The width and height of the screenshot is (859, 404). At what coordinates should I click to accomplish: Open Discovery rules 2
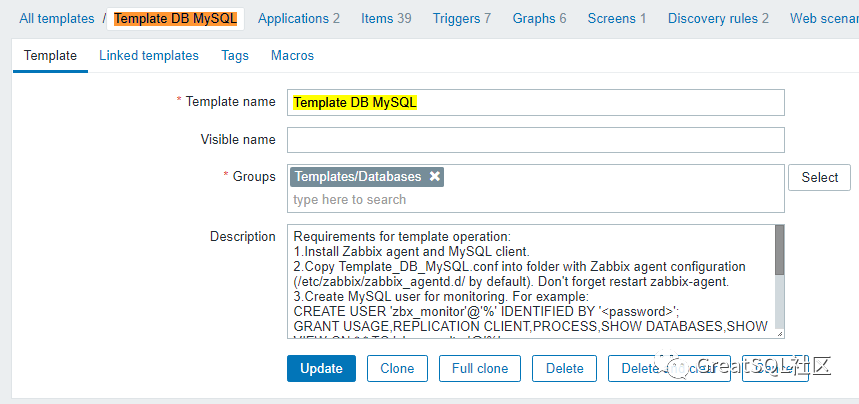coord(718,18)
